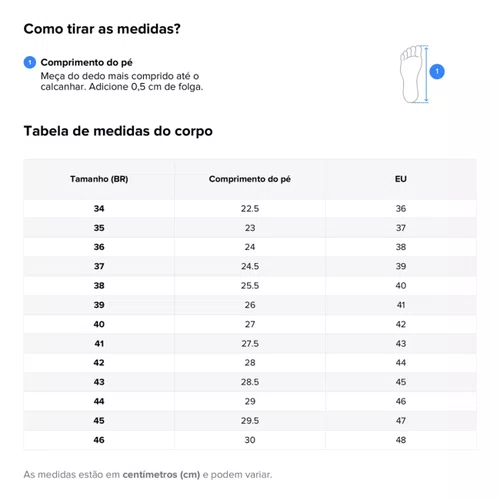Select the Tamanho (BR) column header
The width and height of the screenshot is (500, 500).
pos(99,179)
